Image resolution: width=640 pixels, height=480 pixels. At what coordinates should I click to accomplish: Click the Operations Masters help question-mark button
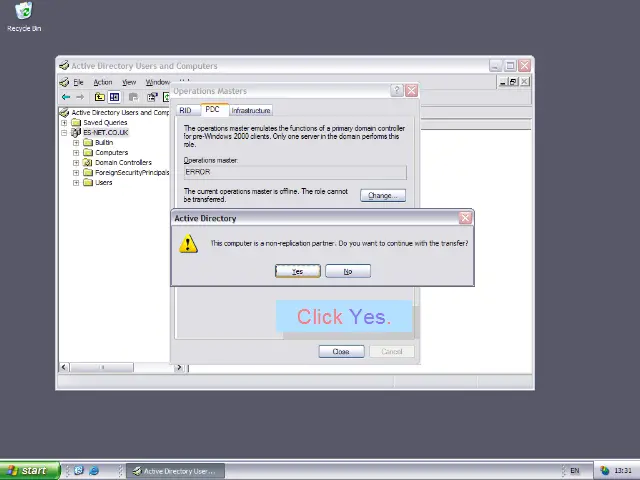point(397,91)
